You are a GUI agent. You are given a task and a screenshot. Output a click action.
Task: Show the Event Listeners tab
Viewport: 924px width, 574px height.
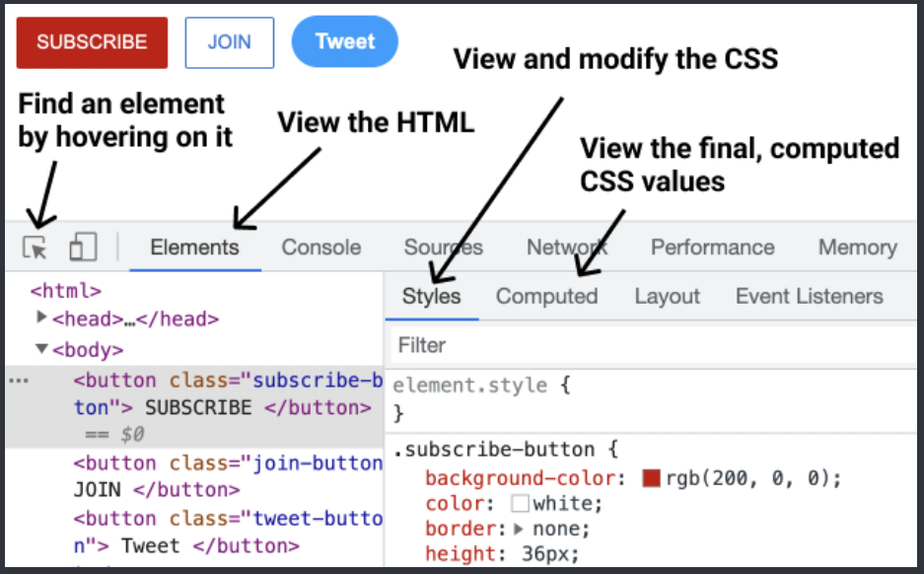[x=809, y=296]
